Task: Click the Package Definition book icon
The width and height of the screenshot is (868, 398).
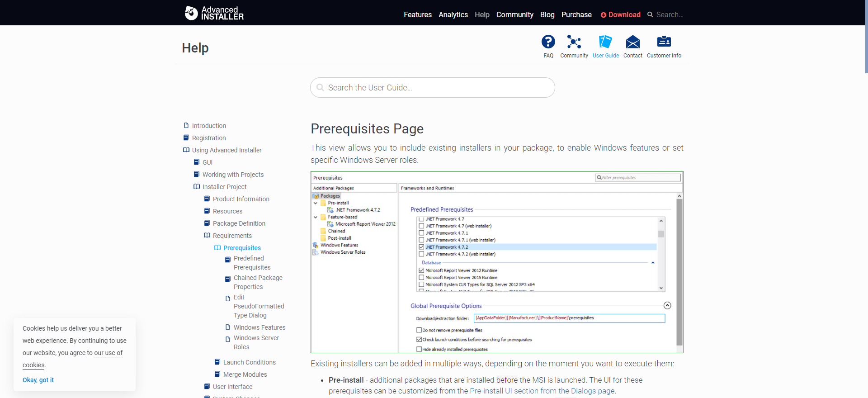Action: (x=207, y=223)
